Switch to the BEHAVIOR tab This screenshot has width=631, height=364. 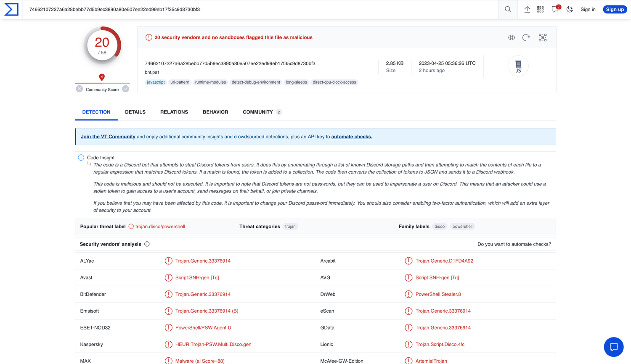(215, 112)
